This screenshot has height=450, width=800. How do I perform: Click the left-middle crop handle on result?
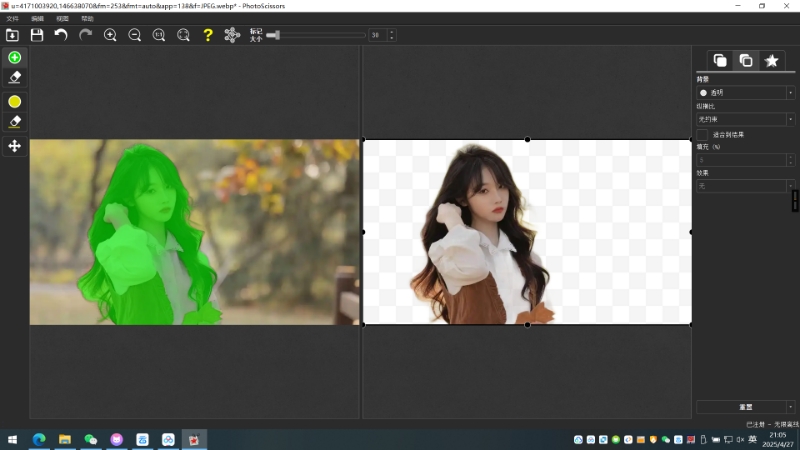click(x=363, y=232)
